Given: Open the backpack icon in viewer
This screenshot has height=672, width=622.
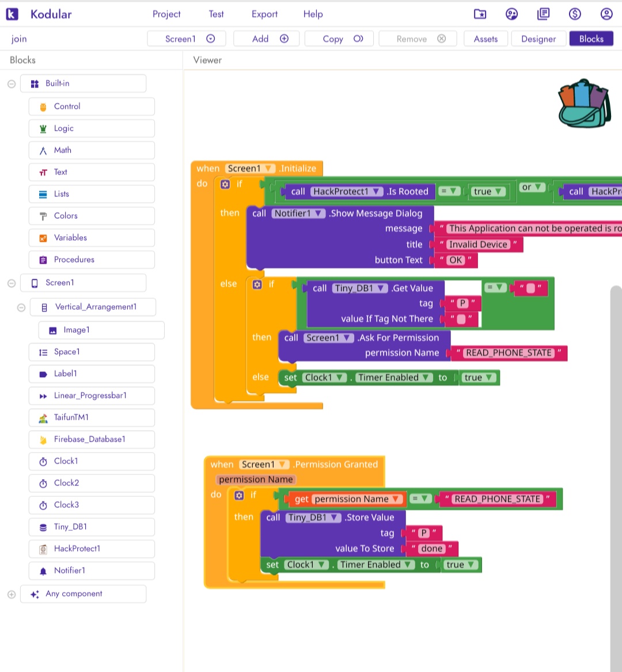Looking at the screenshot, I should tap(585, 103).
